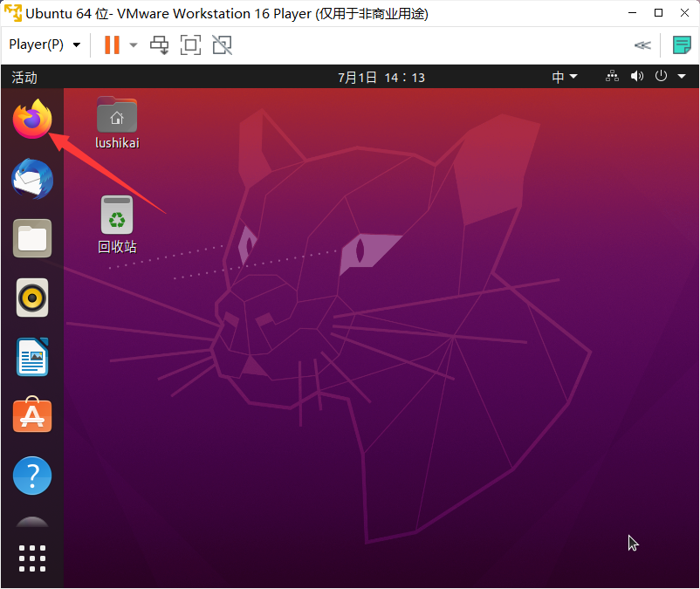Open the Help question mark icon

tap(32, 476)
